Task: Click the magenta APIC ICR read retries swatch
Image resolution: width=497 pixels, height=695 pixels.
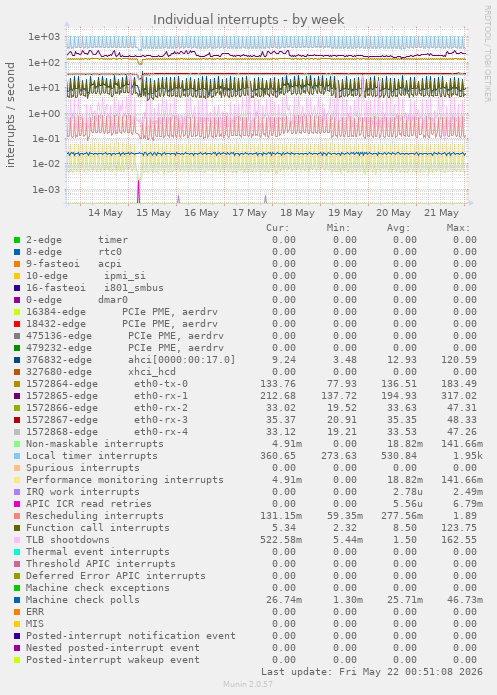Action: click(x=17, y=504)
